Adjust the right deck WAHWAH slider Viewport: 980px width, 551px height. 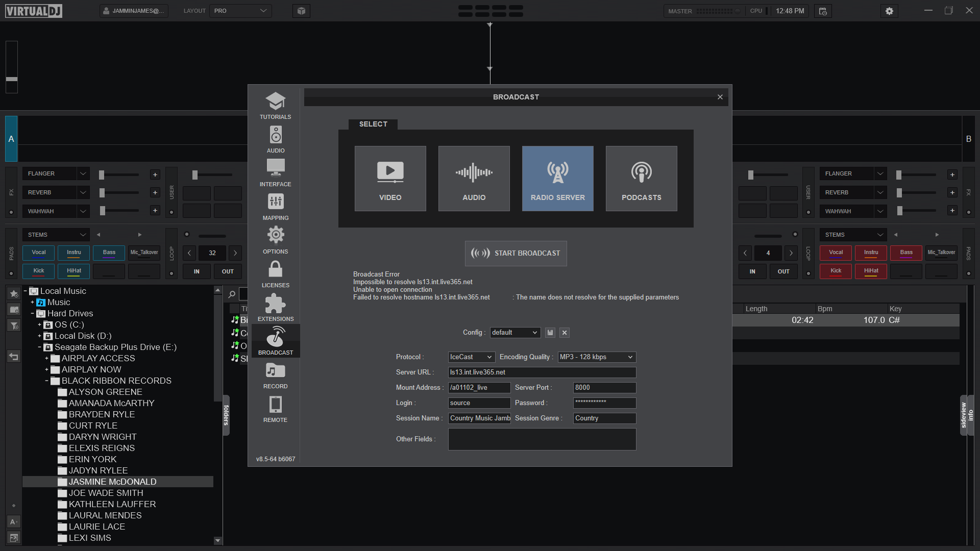(x=917, y=211)
